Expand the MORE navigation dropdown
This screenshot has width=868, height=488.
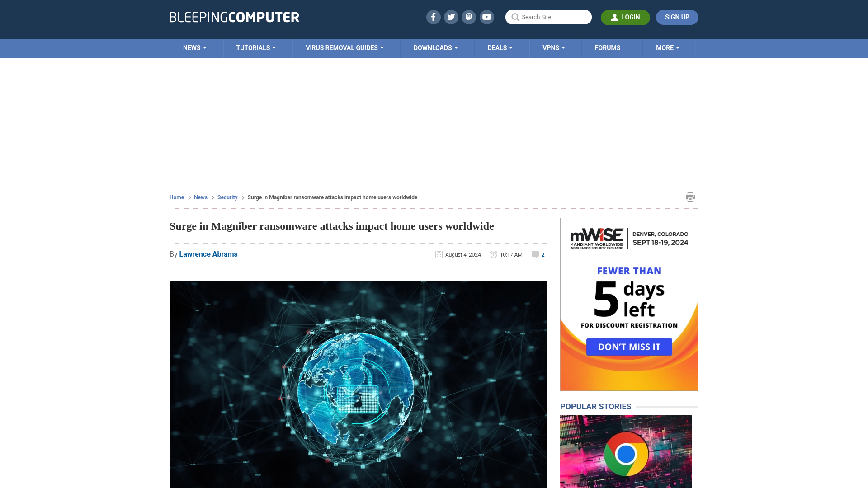click(x=668, y=47)
